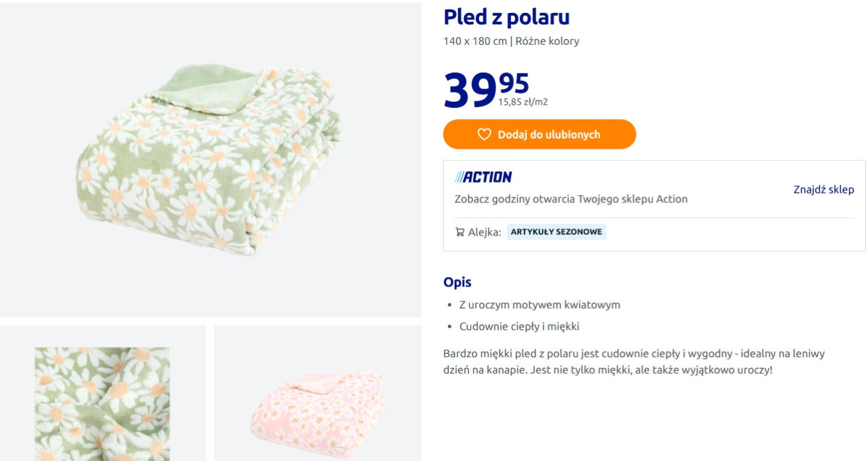Click Zobacz godziny otwarcia Twojego sklepu text
The image size is (868, 461).
571,200
